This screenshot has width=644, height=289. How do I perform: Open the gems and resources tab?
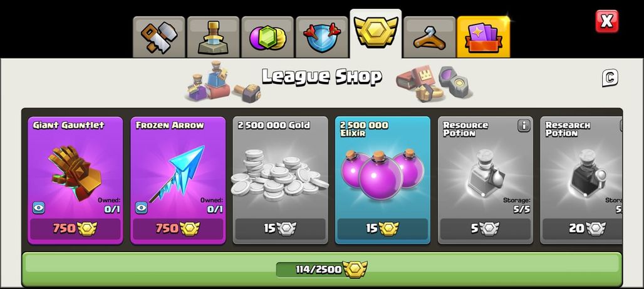(267, 38)
